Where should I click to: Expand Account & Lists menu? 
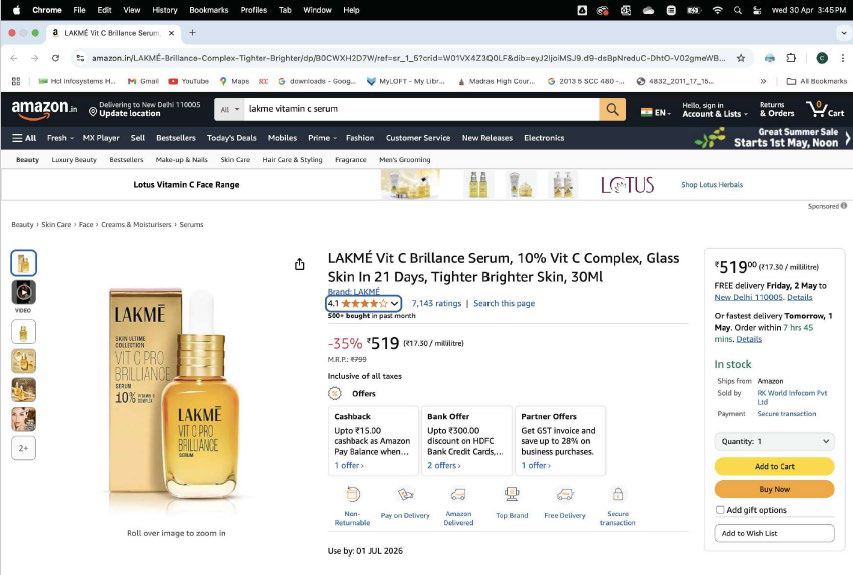(715, 109)
